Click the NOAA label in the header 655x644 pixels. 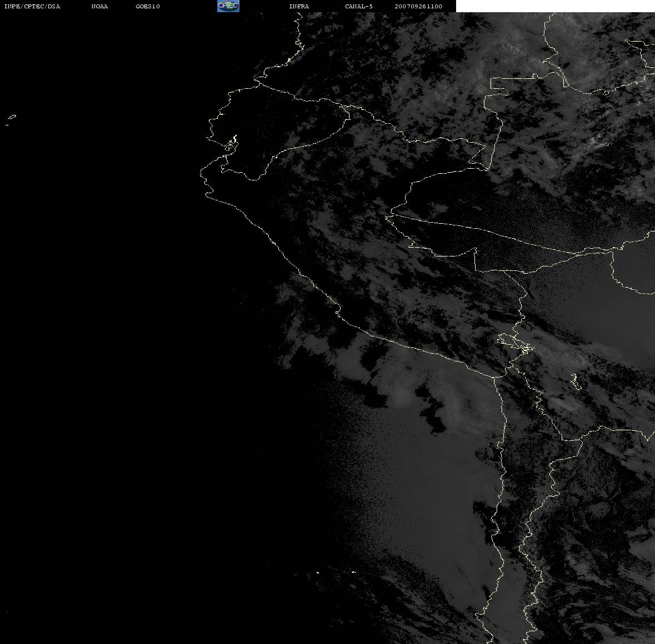[99, 6]
